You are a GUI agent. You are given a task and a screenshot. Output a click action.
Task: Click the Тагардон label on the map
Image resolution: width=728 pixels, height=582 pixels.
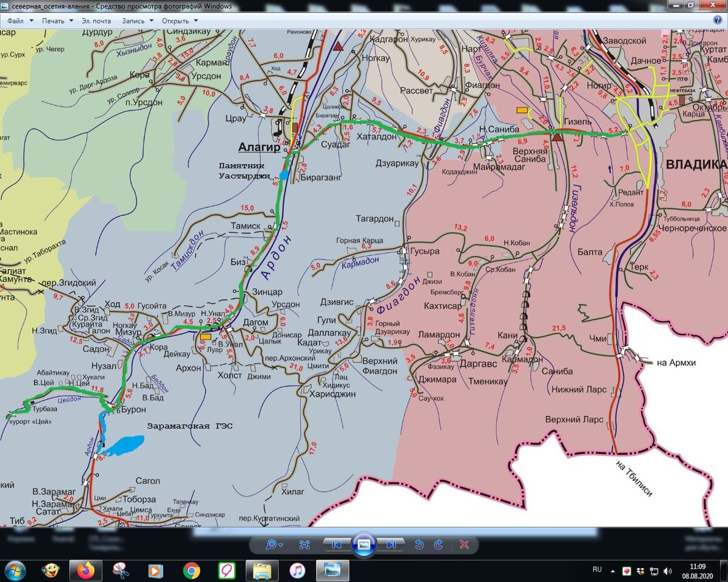[374, 219]
